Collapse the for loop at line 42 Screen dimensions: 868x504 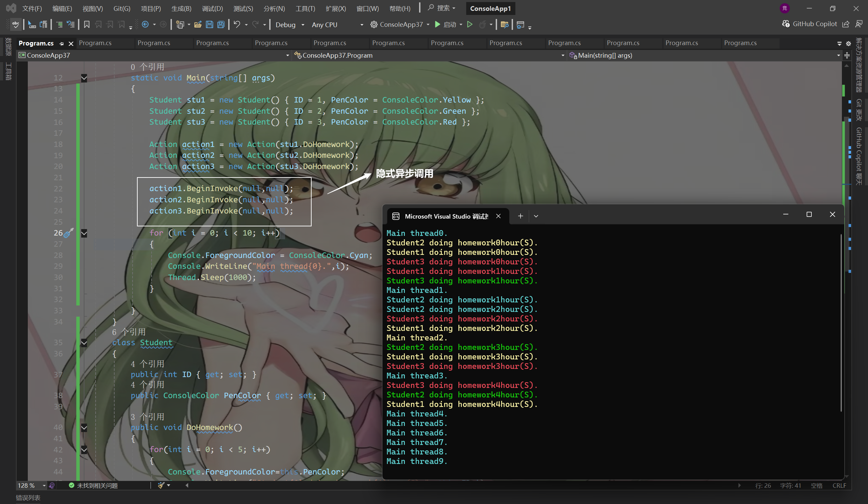click(84, 450)
